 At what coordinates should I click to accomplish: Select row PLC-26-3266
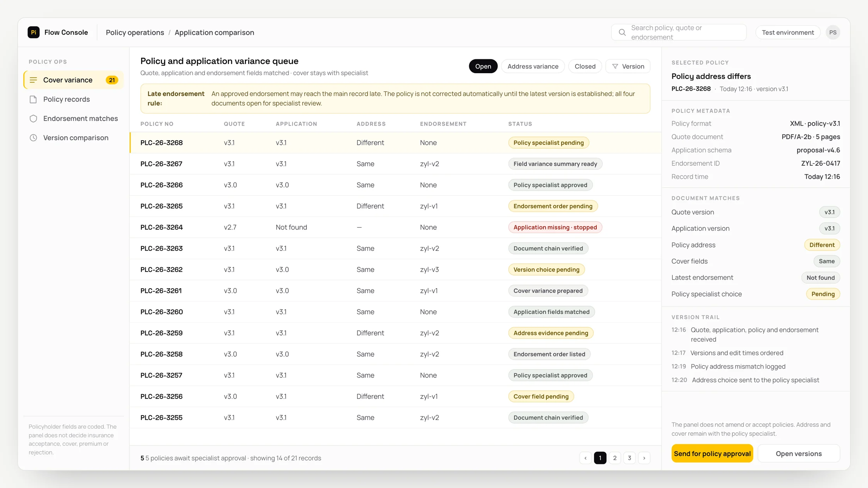(395, 185)
